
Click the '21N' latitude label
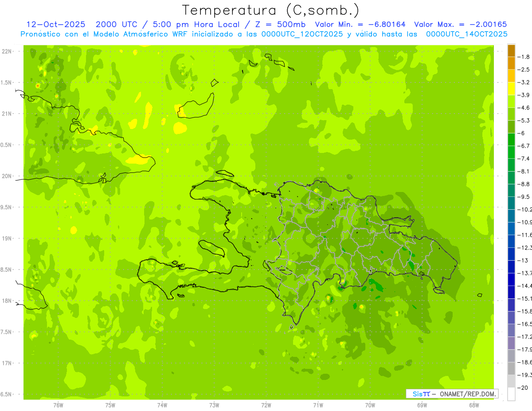[x=6, y=114]
